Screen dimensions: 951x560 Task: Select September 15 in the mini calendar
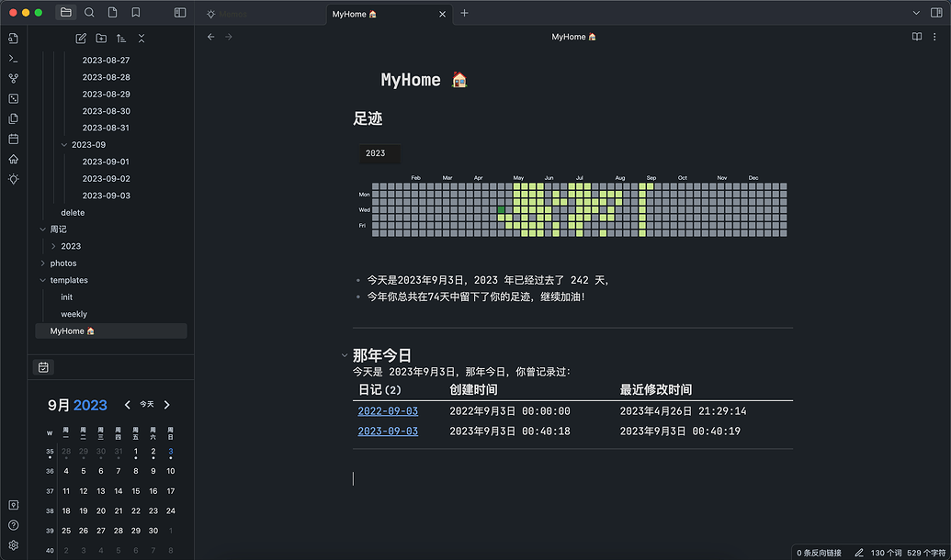[135, 490]
